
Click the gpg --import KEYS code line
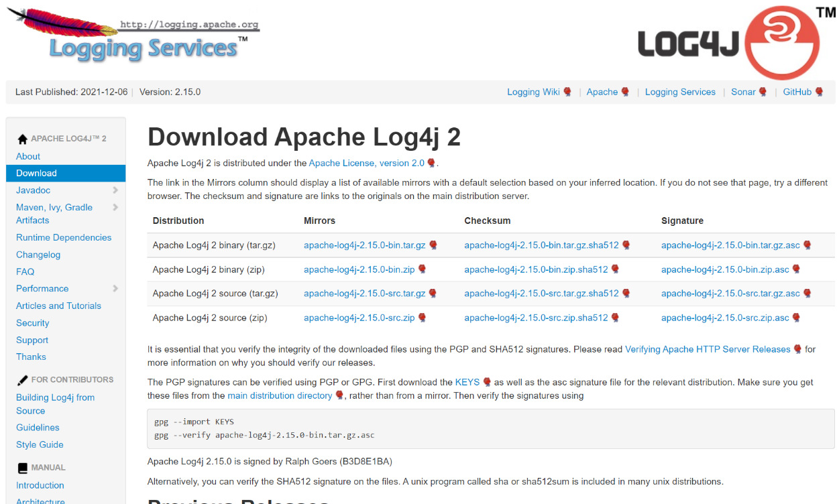(x=194, y=422)
